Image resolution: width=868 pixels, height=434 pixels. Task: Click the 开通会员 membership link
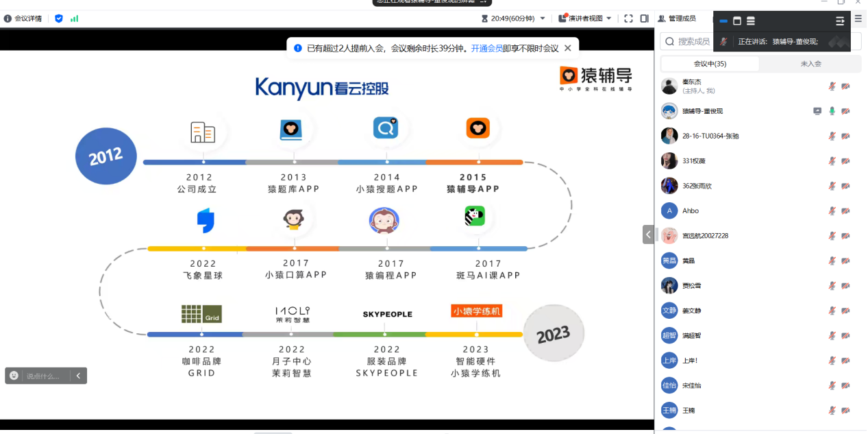point(486,48)
